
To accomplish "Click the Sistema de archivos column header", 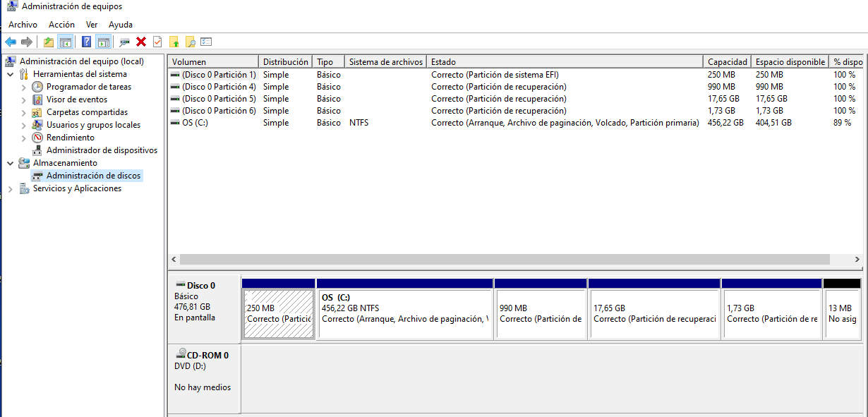I will [385, 62].
